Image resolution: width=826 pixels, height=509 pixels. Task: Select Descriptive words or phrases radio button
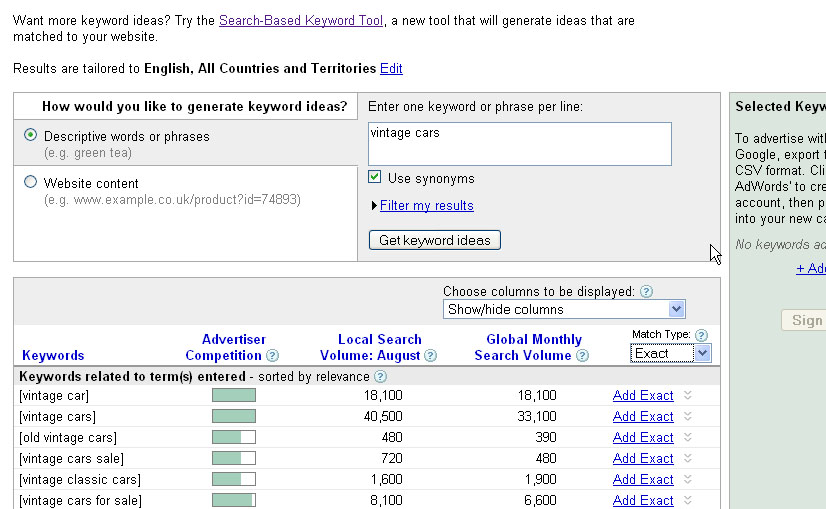[30, 136]
